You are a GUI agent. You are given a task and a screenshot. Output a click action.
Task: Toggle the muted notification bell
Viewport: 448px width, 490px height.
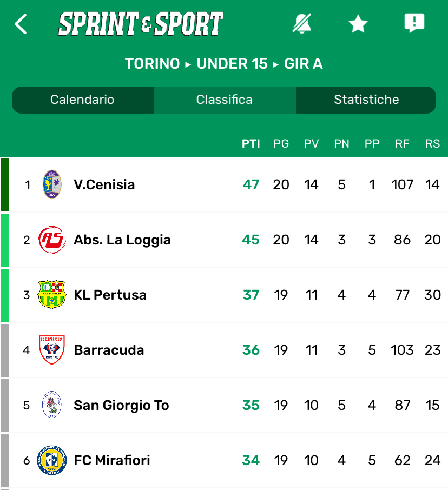pos(302,24)
